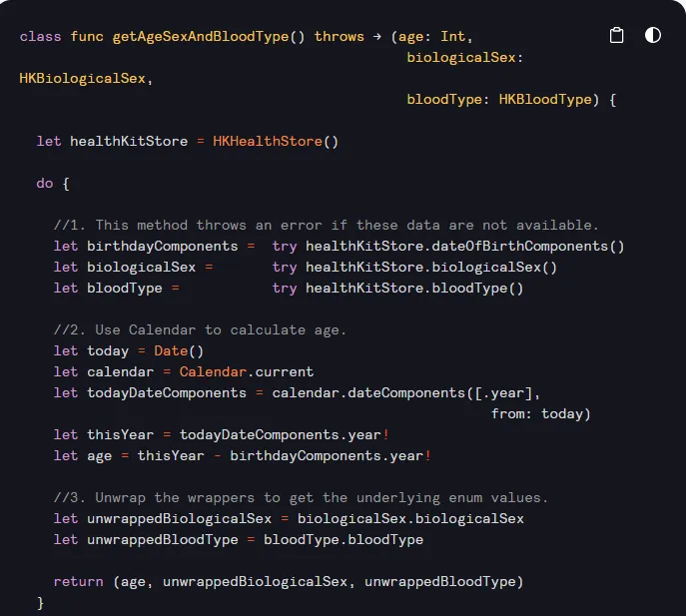Click the HKBiologicalSex type on its own line
Image resolution: width=686 pixels, height=616 pixels.
pos(82,78)
